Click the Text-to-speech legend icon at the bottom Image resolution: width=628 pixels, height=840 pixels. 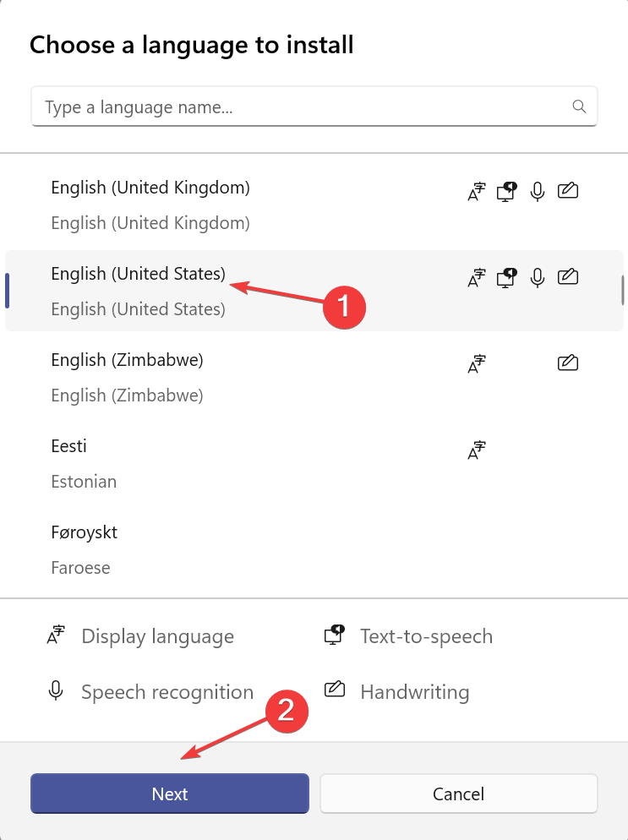click(334, 635)
